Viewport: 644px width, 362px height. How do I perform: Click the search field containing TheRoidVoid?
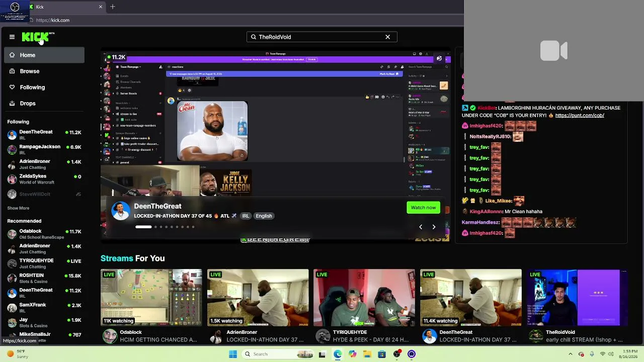[x=321, y=37]
